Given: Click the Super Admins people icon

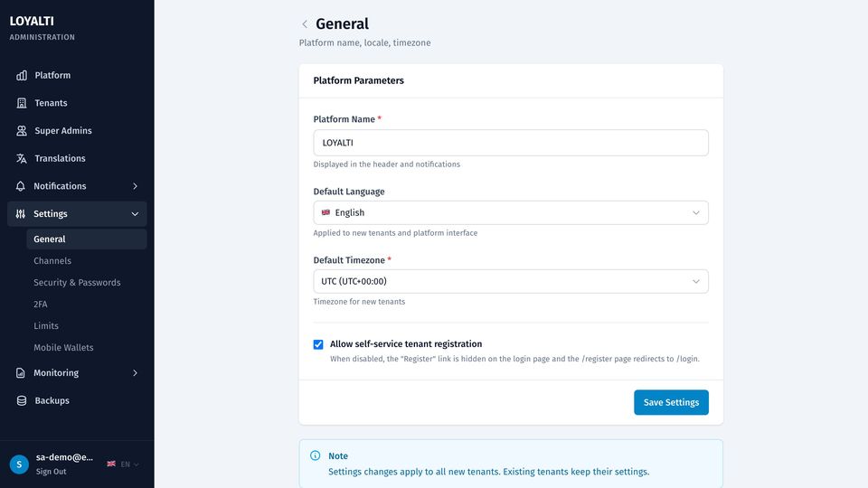Looking at the screenshot, I should point(22,130).
